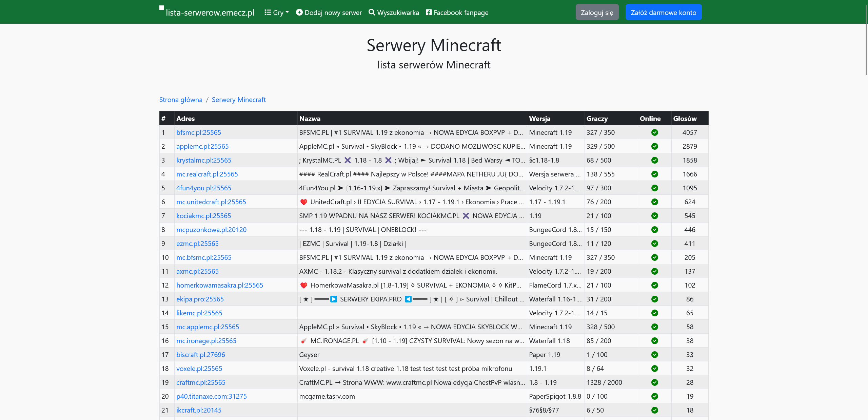
Task: Open Wyszukiwarka from the navigation
Action: click(394, 13)
